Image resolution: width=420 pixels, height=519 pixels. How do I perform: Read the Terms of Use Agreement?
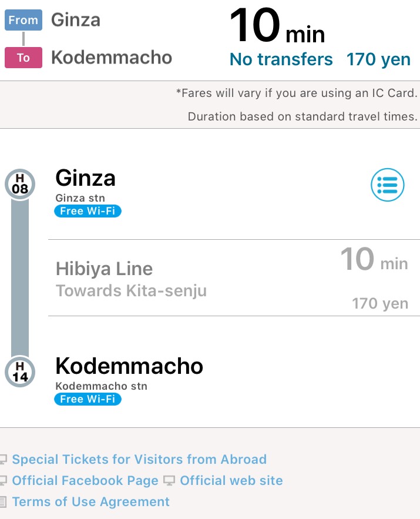[90, 502]
